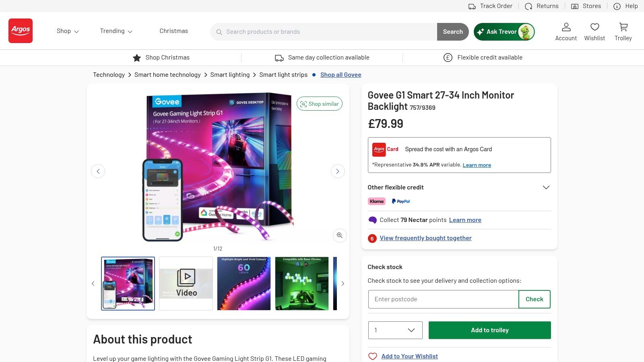Open the quantity selector dropdown

coord(395,330)
